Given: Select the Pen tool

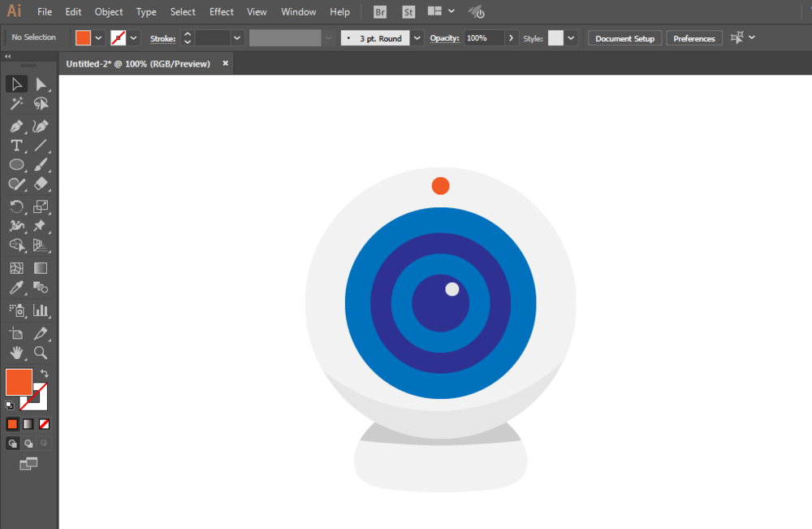Looking at the screenshot, I should 16,127.
